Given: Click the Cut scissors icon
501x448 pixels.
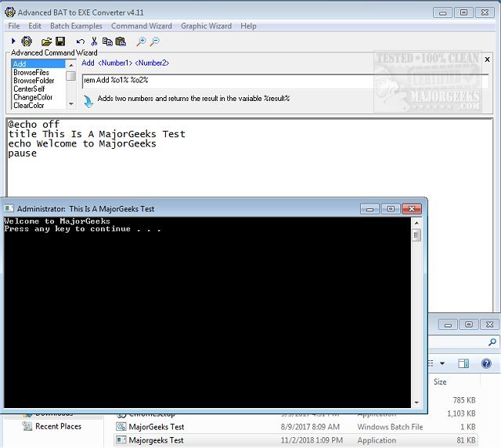Looking at the screenshot, I should pyautogui.click(x=94, y=42).
